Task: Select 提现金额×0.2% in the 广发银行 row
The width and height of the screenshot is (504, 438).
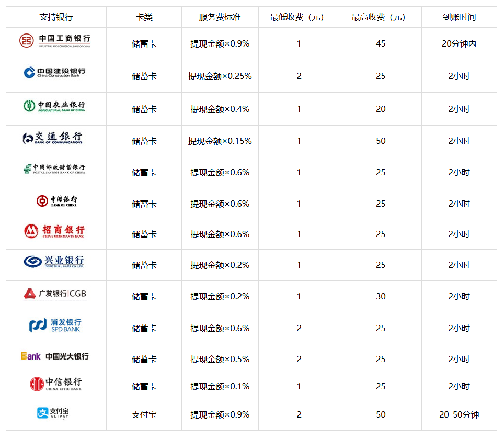Action: pos(220,296)
